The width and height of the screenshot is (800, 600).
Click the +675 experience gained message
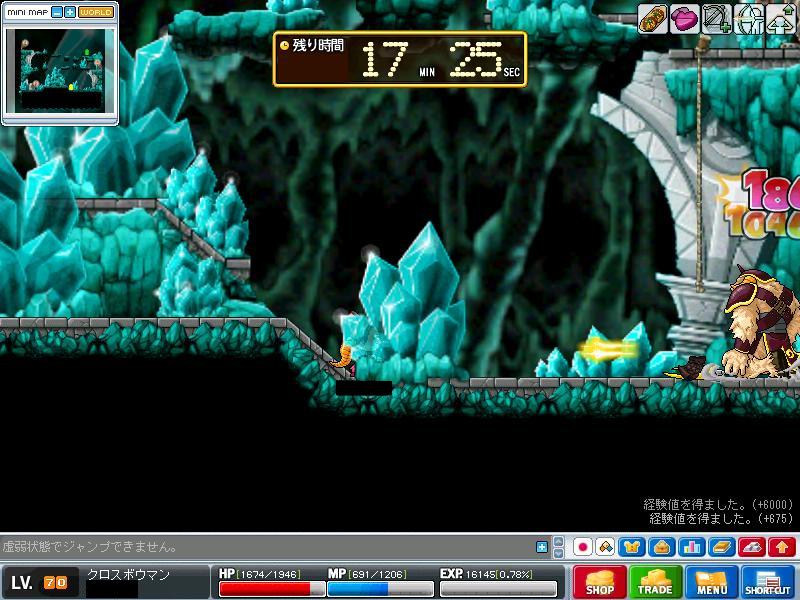721,518
